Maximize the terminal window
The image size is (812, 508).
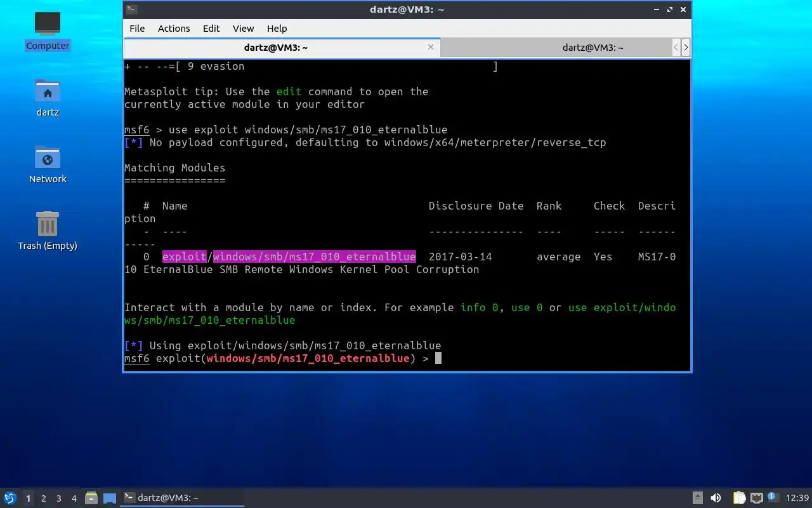[671, 10]
